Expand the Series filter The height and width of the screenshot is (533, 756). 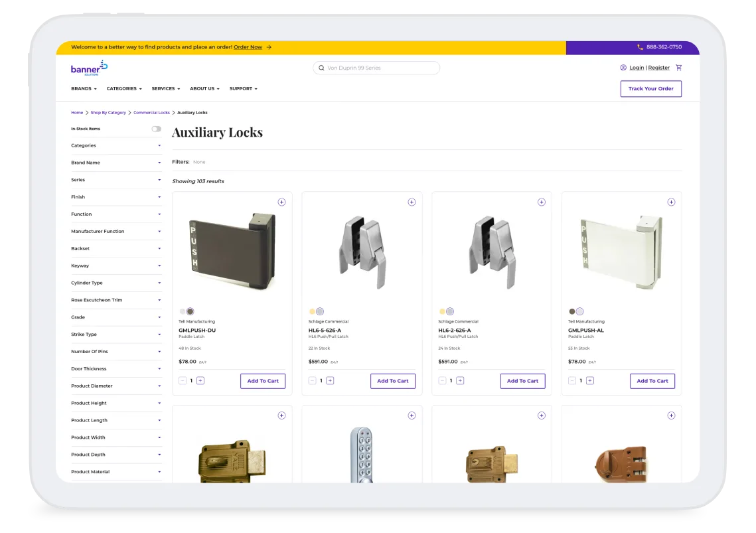point(115,180)
